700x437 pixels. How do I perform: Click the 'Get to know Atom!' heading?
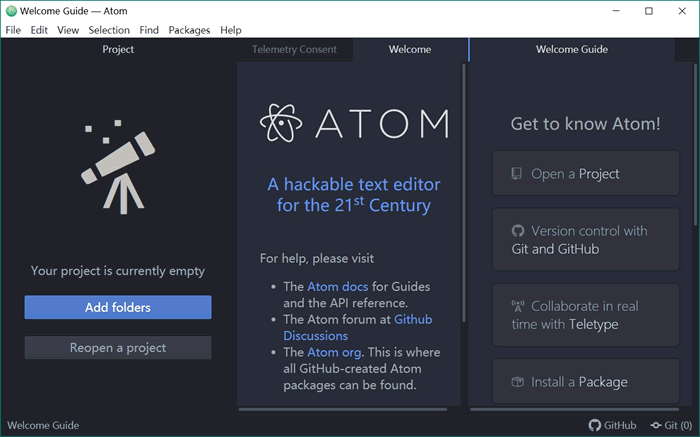[585, 124]
